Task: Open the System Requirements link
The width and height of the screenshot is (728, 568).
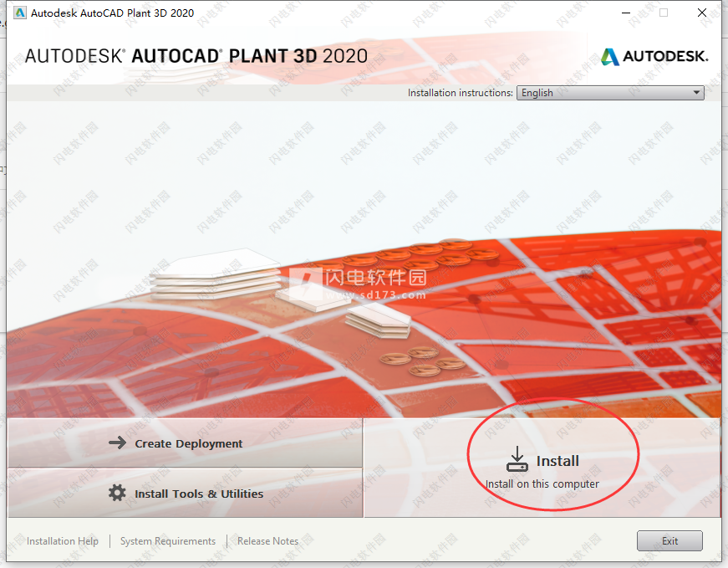Action: (x=168, y=541)
